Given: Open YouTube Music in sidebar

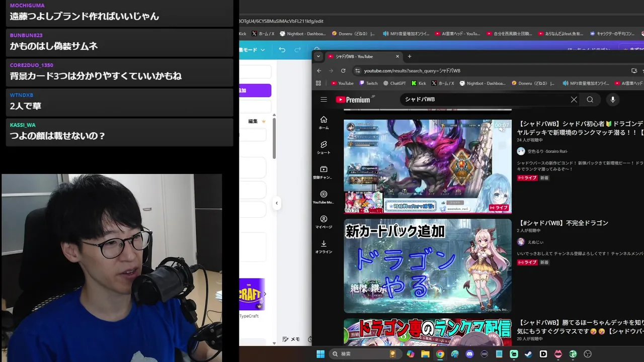Looking at the screenshot, I should pos(324,197).
